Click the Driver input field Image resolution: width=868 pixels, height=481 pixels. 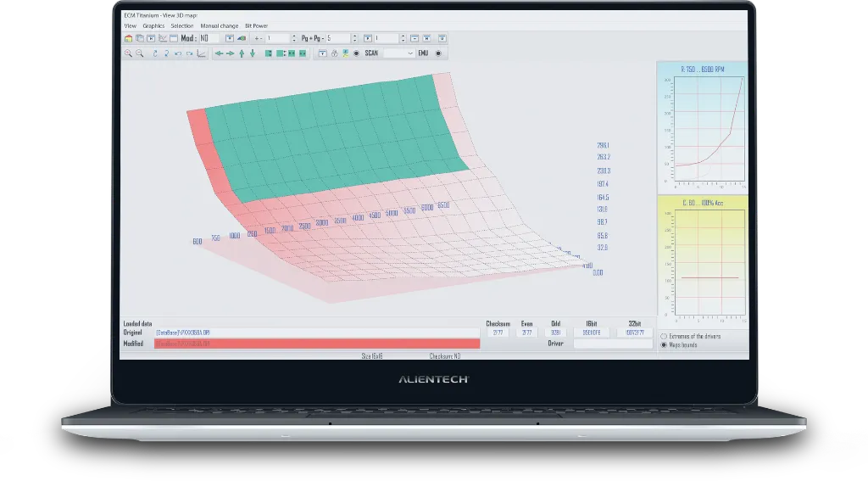coord(601,344)
